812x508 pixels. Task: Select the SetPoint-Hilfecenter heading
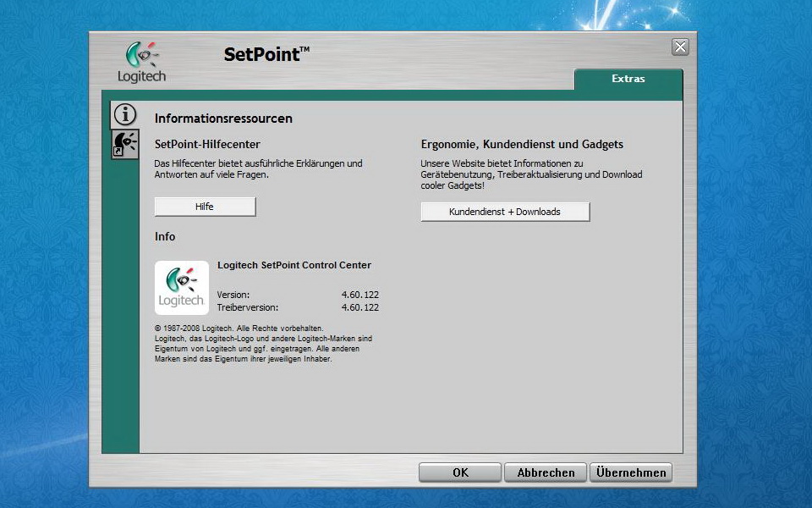207,144
